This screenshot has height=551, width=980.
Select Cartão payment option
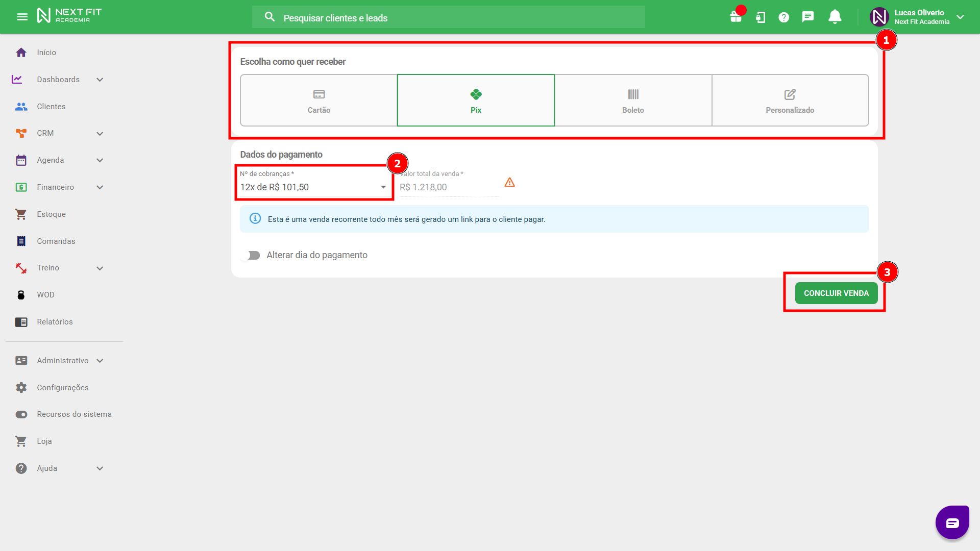318,101
